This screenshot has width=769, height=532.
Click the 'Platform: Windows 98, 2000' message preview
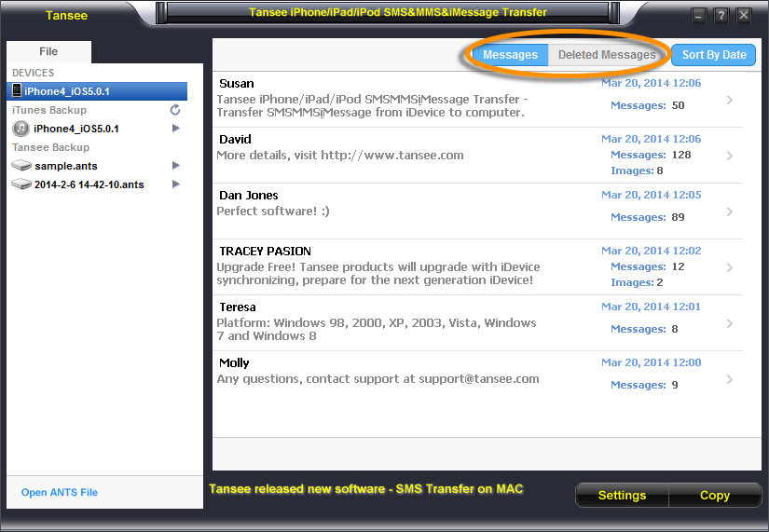coord(377,329)
